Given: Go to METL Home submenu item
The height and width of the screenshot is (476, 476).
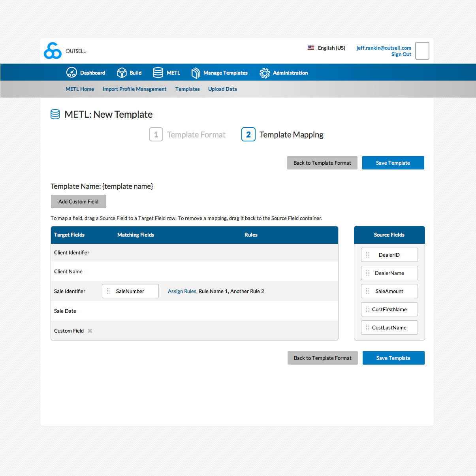Looking at the screenshot, I should click(80, 89).
